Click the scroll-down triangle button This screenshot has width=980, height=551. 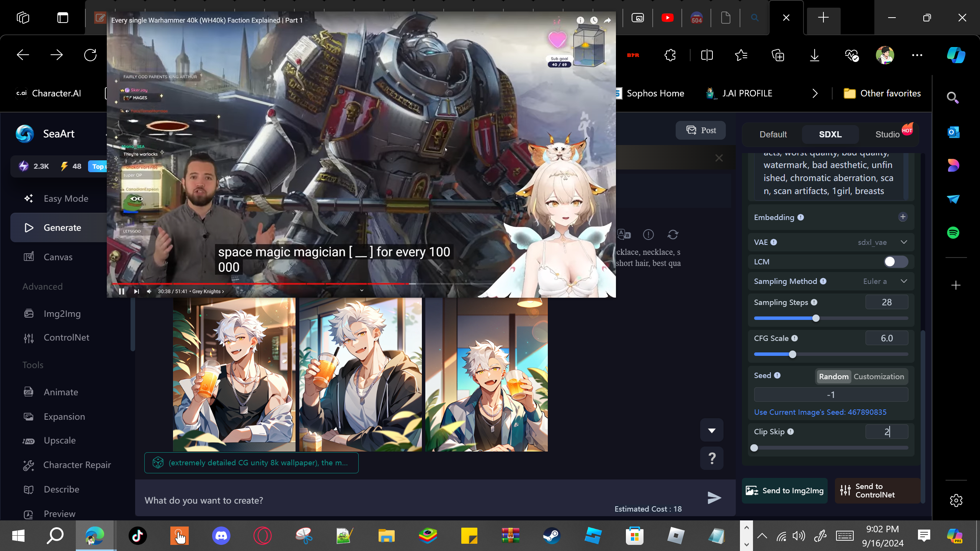coord(712,430)
